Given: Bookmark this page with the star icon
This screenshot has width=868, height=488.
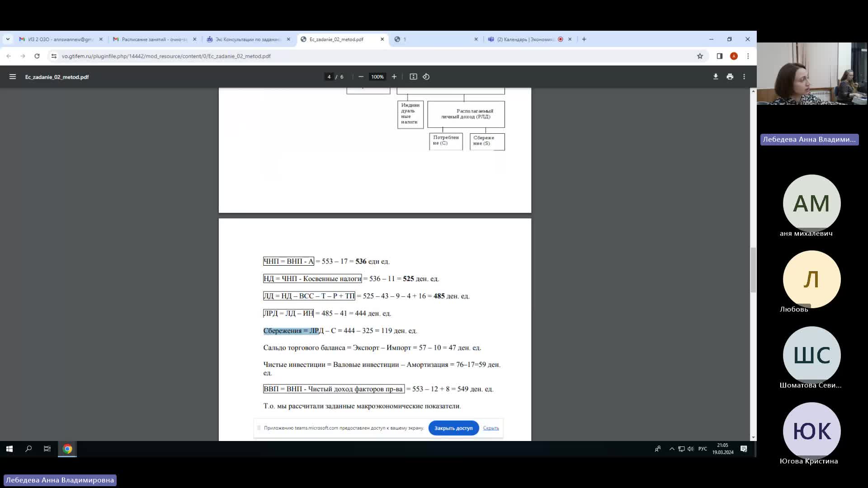Looking at the screenshot, I should point(700,56).
